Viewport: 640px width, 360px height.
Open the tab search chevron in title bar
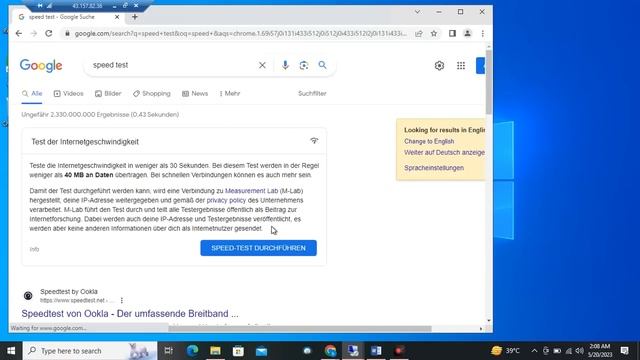coord(417,12)
